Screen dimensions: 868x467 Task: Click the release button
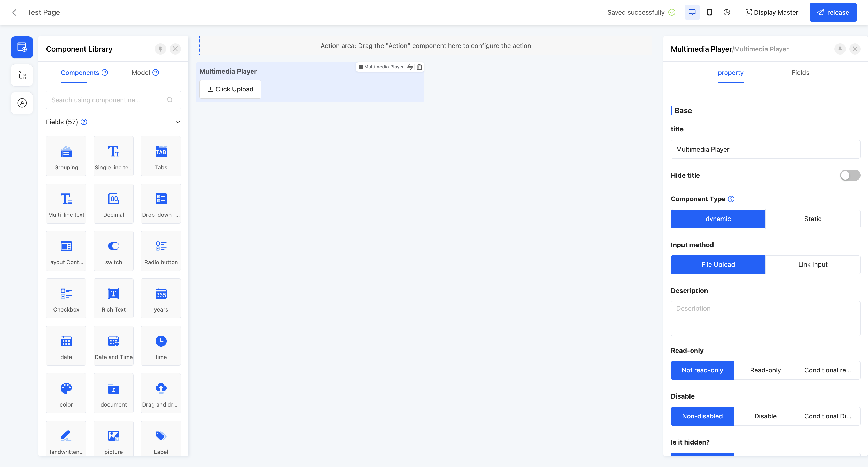tap(833, 12)
